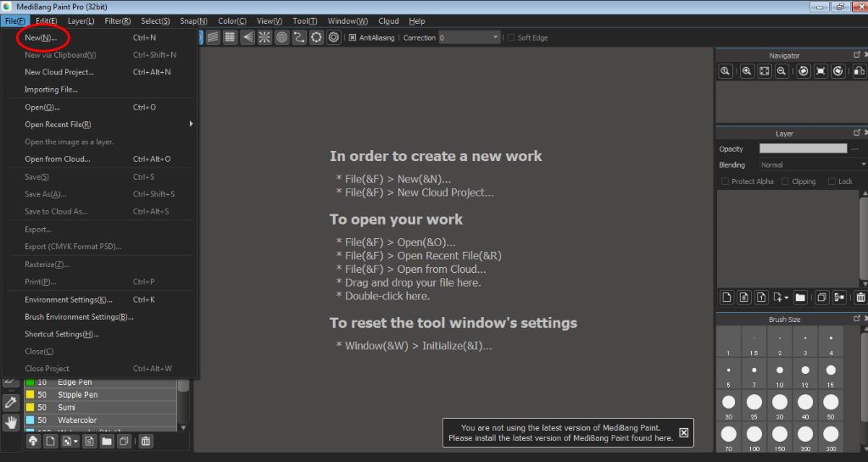
Task: Add a new layer in Layer panel
Action: click(726, 297)
